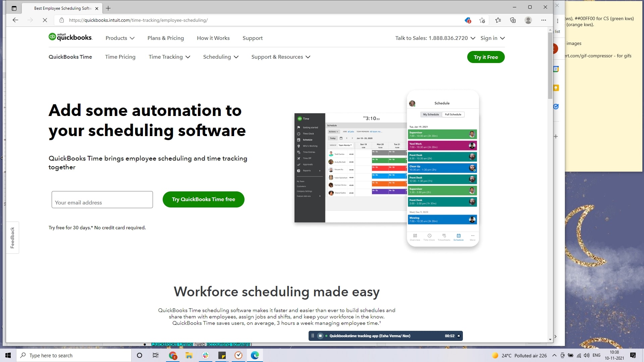
Task: Expand the Products dropdown in the top navigation
Action: click(x=120, y=38)
